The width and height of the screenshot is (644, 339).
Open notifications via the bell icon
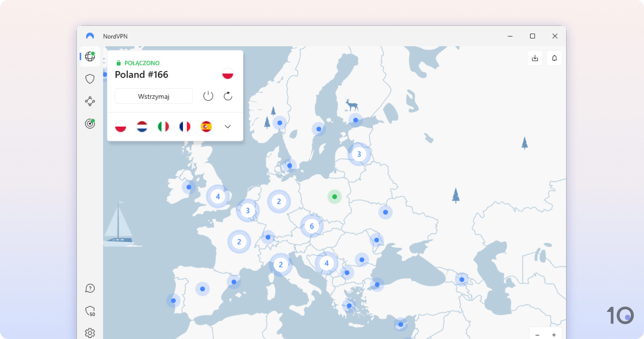click(x=554, y=58)
